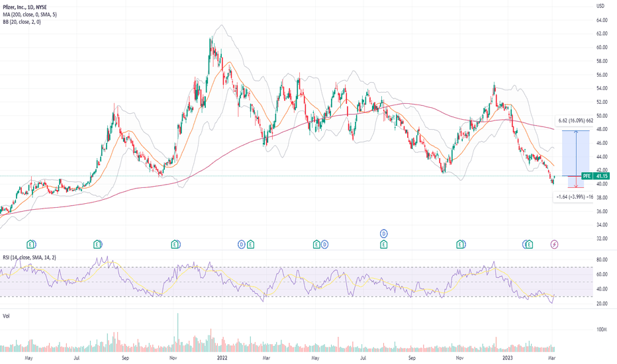Image resolution: width=617 pixels, height=364 pixels.
Task: Click the 2022 label on time axis
Action: pos(222,357)
